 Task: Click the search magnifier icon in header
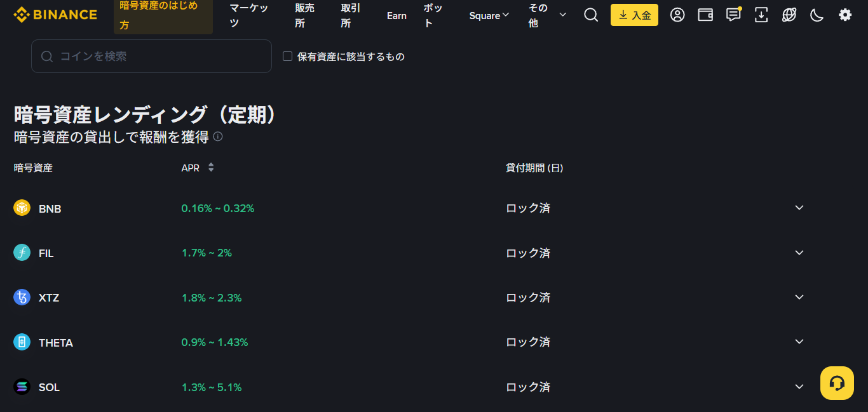(x=591, y=15)
